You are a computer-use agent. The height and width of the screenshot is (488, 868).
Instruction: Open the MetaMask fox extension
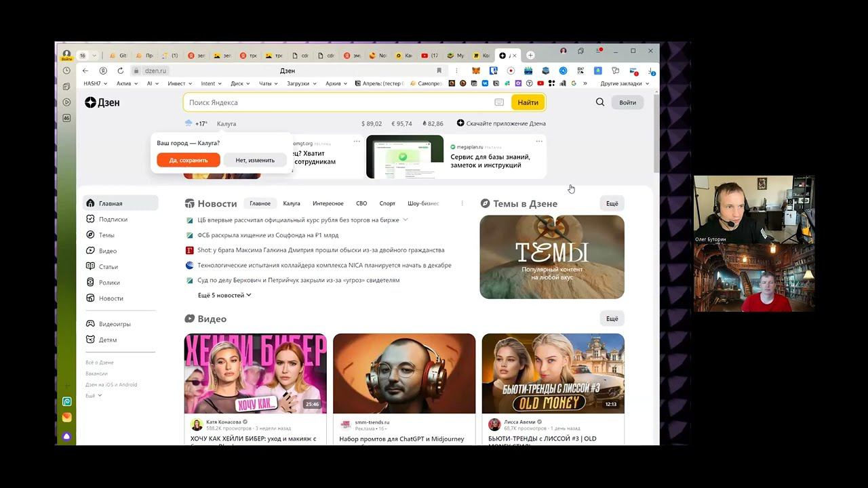(476, 70)
